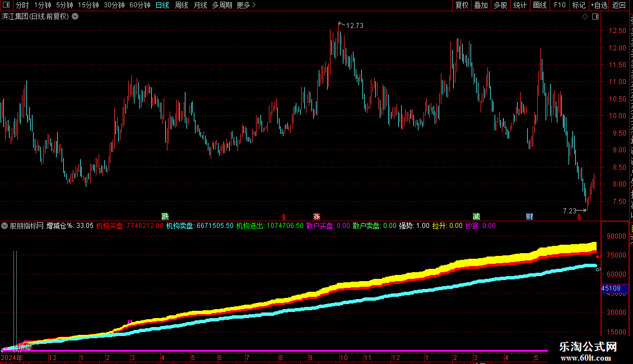The image size is (633, 364).
Task: Click the 7.23 low price label
Action: 570,211
